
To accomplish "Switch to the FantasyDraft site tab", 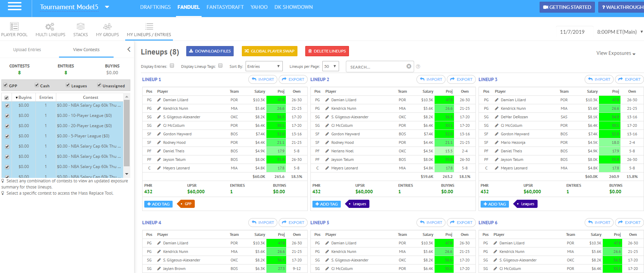I will [225, 7].
